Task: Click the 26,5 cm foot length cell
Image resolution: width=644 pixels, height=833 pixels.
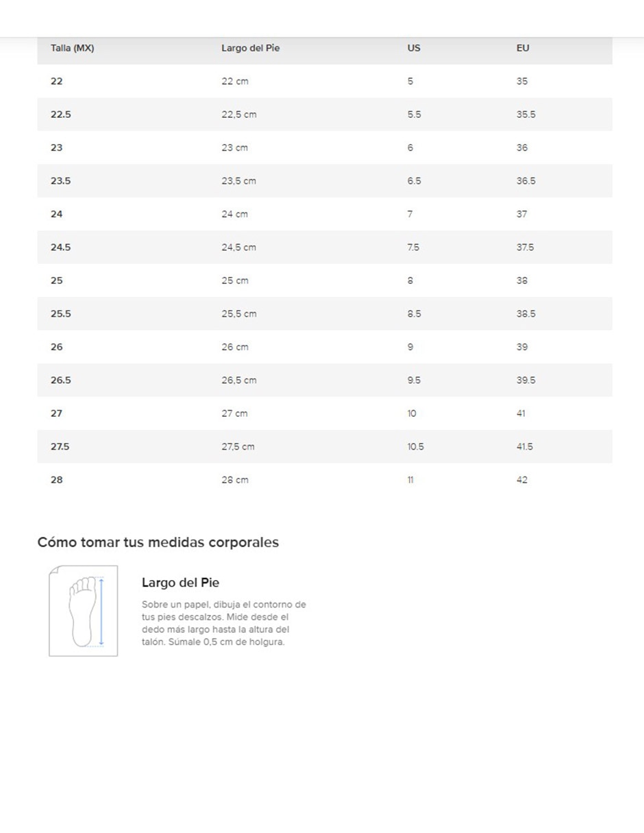Action: [x=239, y=380]
